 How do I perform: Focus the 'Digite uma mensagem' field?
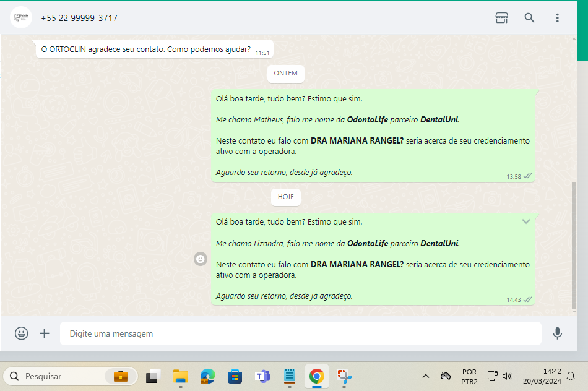pyautogui.click(x=300, y=333)
